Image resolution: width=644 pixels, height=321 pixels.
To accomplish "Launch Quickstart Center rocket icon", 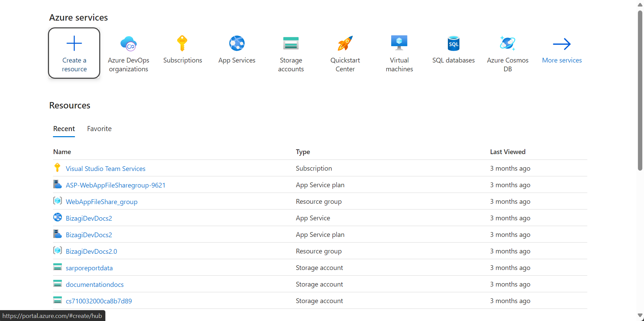I will pos(345,43).
